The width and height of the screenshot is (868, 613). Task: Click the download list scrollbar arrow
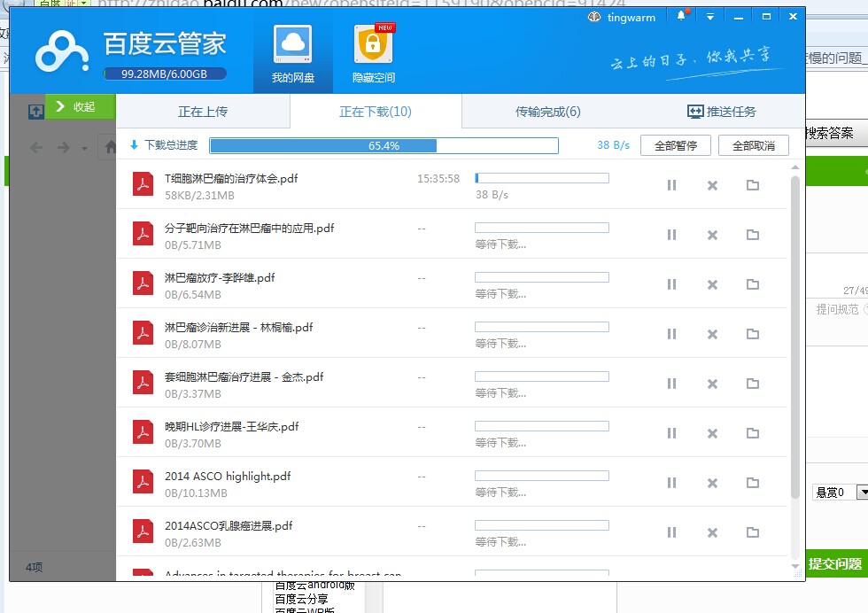point(795,166)
